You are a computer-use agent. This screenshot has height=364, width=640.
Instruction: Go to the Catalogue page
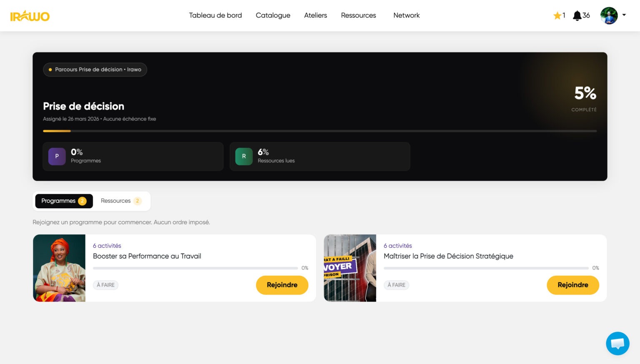[273, 15]
